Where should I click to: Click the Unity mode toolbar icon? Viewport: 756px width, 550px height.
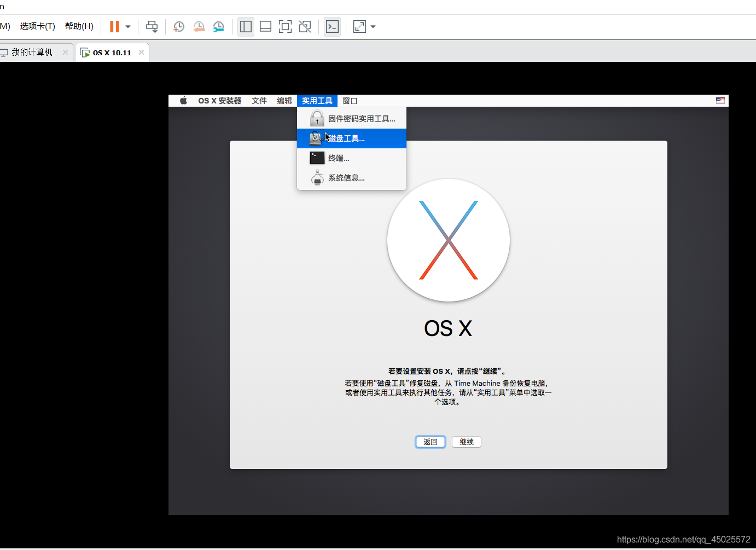tap(305, 26)
